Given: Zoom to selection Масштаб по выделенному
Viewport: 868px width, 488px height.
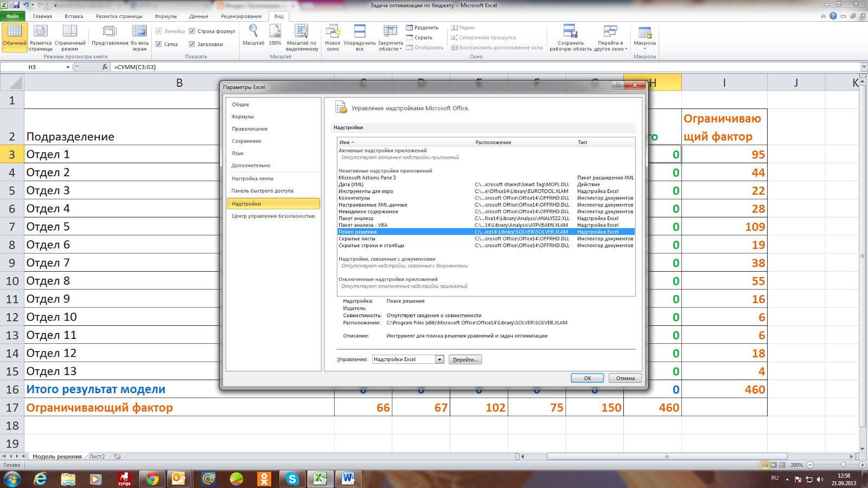Looking at the screenshot, I should (x=302, y=37).
